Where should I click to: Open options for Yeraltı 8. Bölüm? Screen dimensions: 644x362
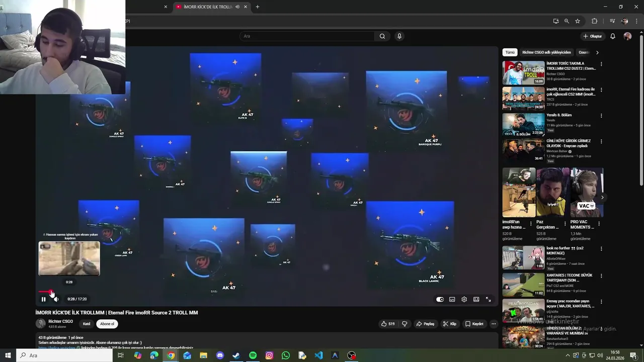pos(601,116)
